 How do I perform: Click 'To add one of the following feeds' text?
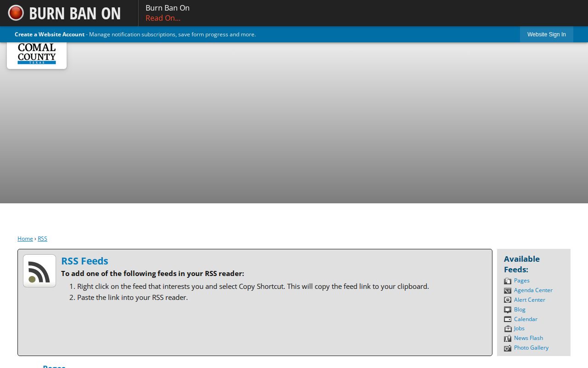pos(153,273)
